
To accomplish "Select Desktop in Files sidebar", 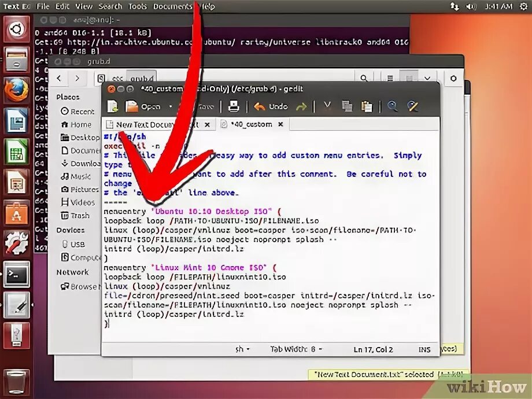I will tap(80, 138).
